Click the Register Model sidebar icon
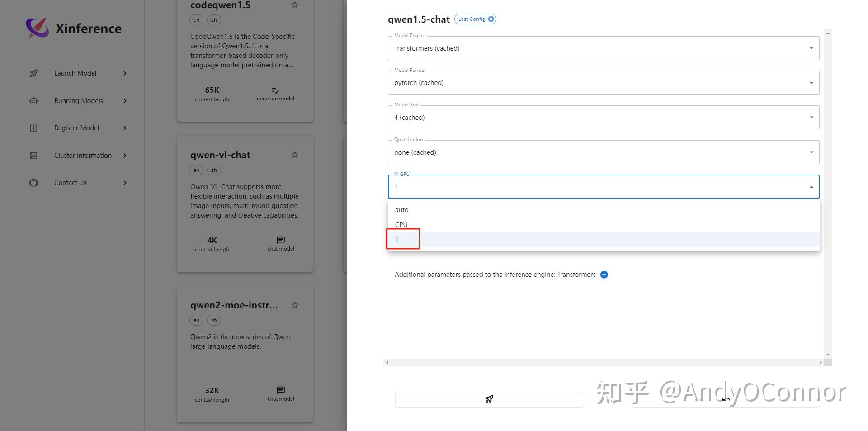 pyautogui.click(x=33, y=128)
